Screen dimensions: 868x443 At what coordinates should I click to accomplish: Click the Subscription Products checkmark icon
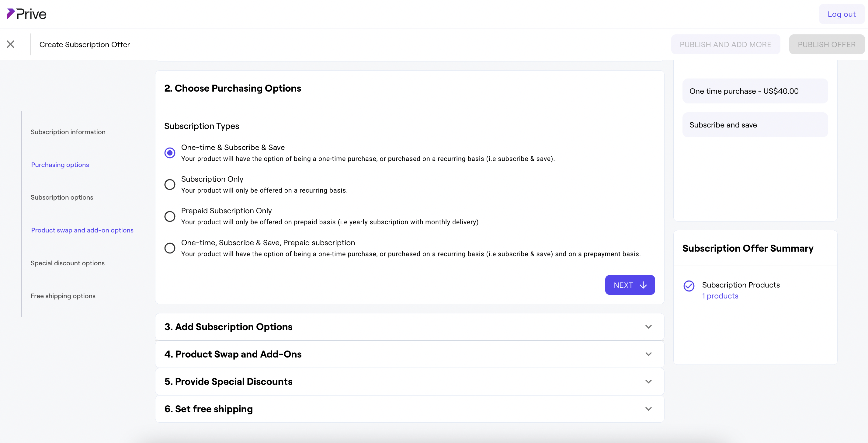click(689, 286)
